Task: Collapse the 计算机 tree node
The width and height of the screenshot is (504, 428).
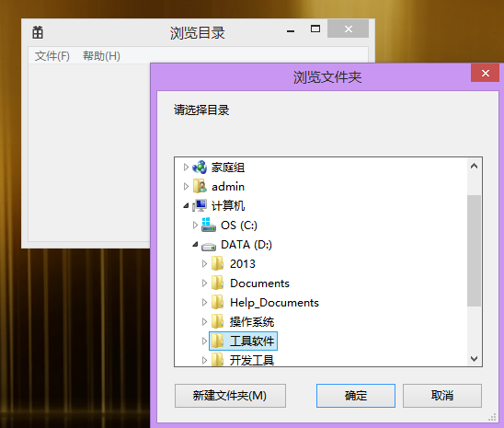Action: click(x=186, y=206)
